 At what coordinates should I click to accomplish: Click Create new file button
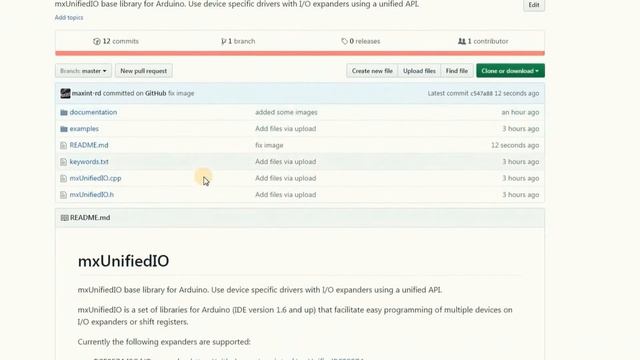(x=372, y=71)
